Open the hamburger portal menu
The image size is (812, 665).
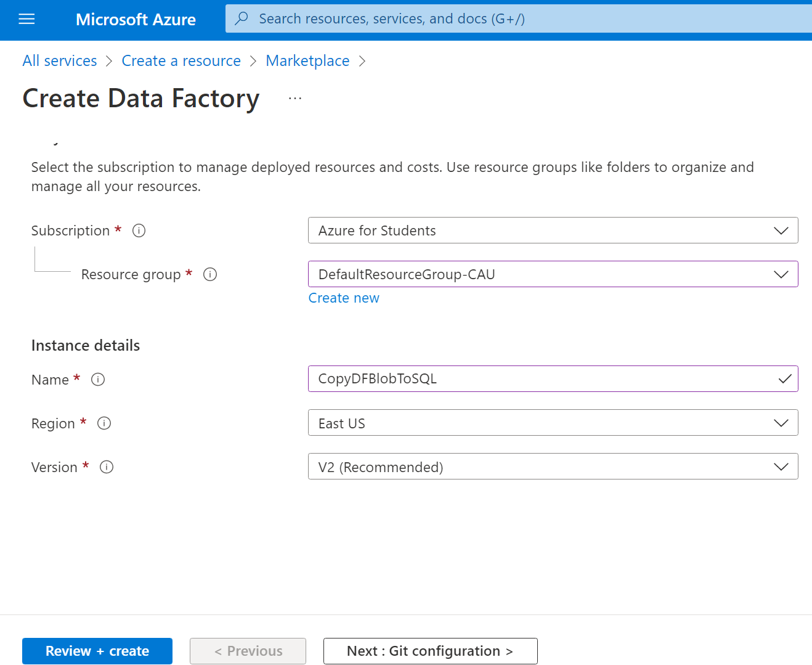tap(27, 19)
